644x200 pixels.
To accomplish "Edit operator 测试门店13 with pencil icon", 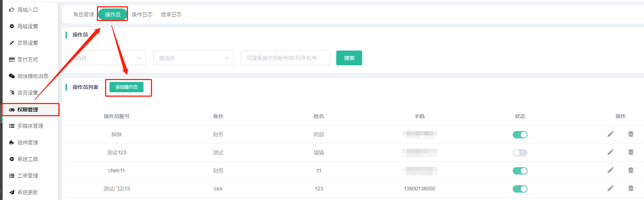I will pyautogui.click(x=610, y=188).
